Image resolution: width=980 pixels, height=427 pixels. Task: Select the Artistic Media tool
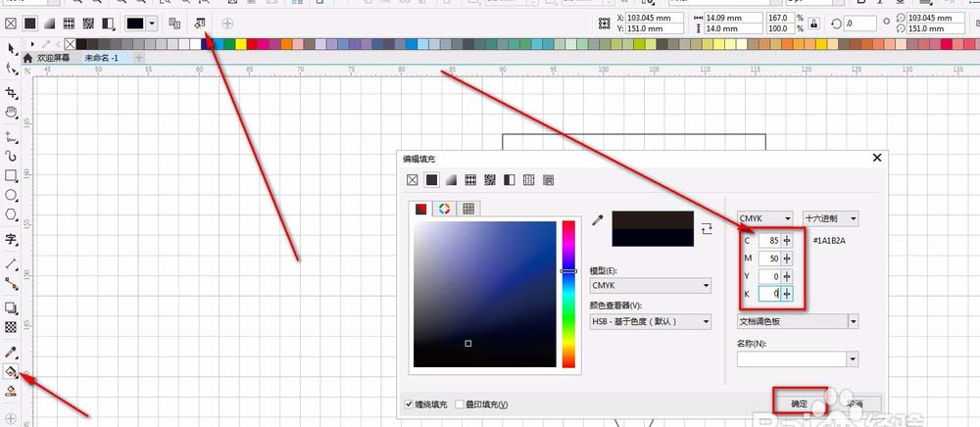click(x=11, y=156)
